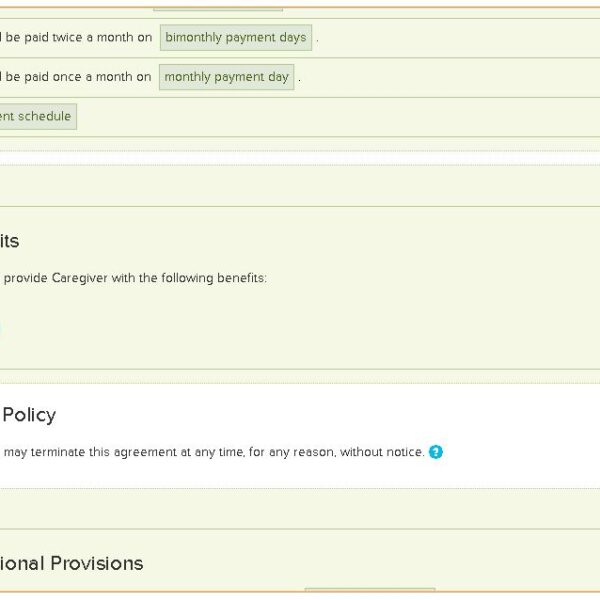The height and width of the screenshot is (600, 600).
Task: Click blank space right of 'monthly payment day'
Action: (450, 77)
